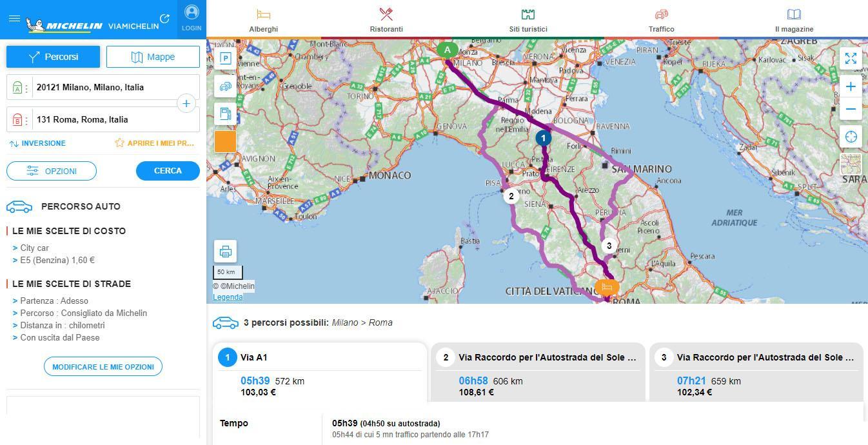The width and height of the screenshot is (868, 445).
Task: Click the refresh arrow icon beside ViaMichelin
Action: pyautogui.click(x=165, y=19)
